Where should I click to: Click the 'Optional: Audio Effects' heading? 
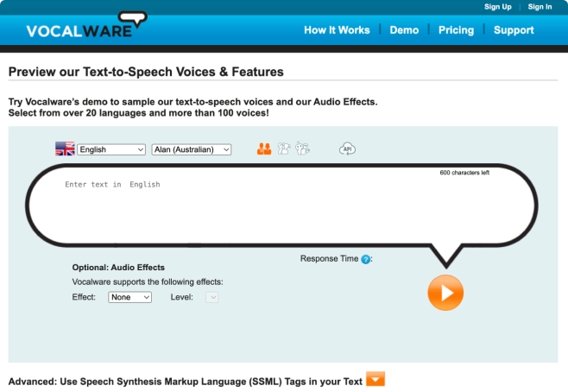click(x=118, y=268)
